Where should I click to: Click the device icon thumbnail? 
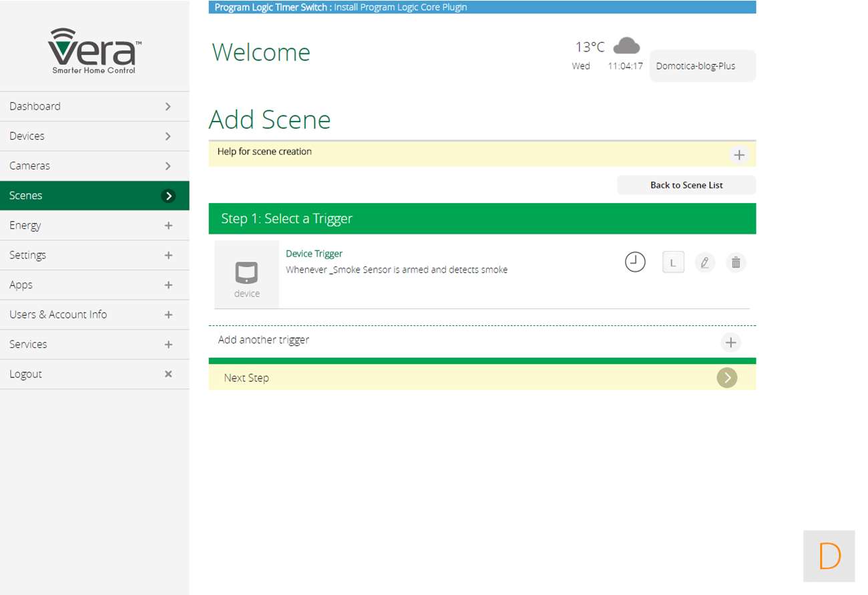point(246,274)
